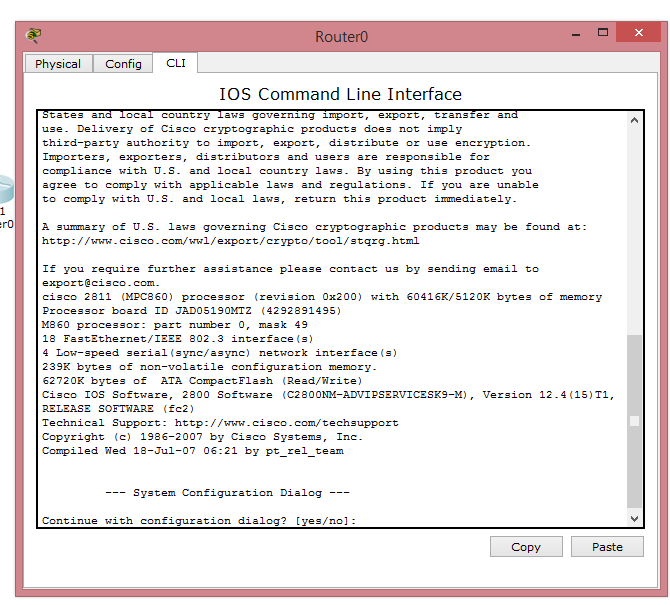Screen dimensions: 670x605
Task: Click the router device icon behind the window
Action: click(x=6, y=189)
